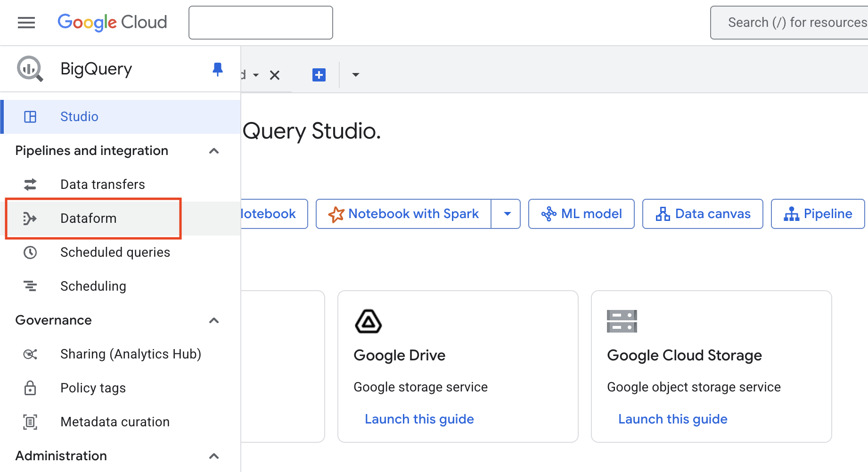Click the Governance section label

click(54, 320)
